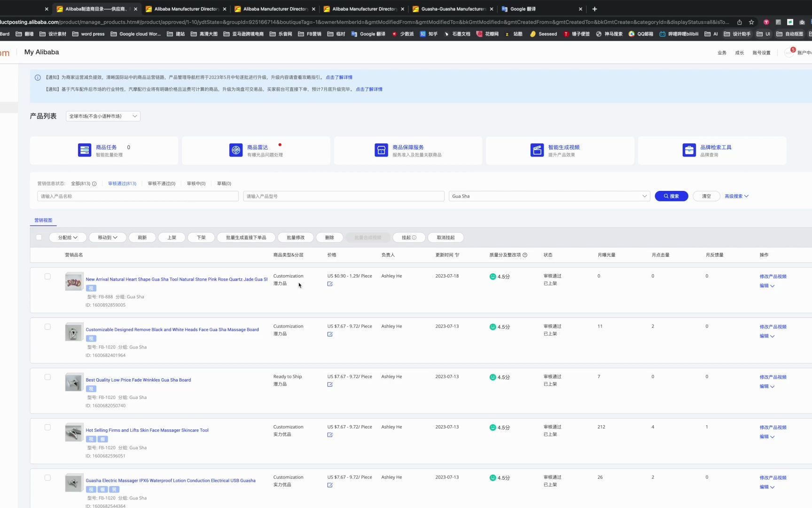Click the red T extension icon in browser toolbar
Screen dimensions: 812x508
[766, 22]
